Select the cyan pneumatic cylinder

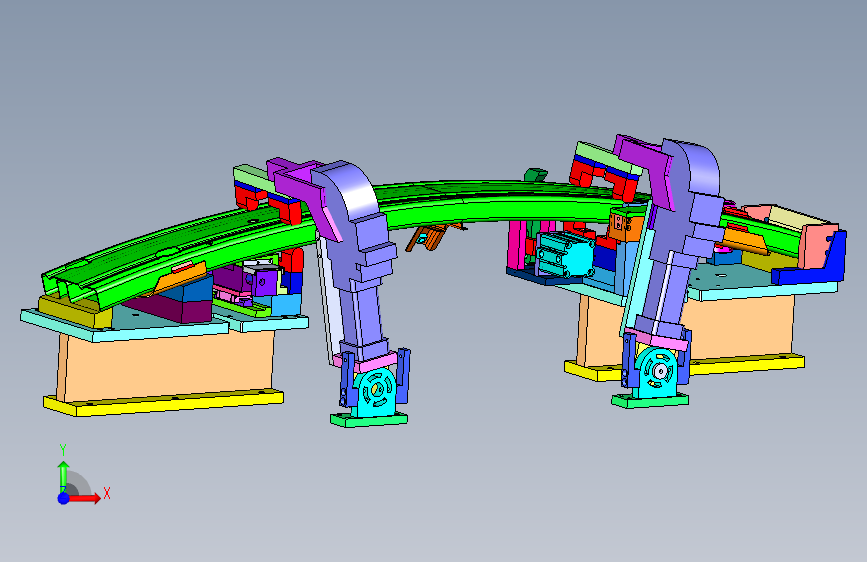tap(567, 254)
